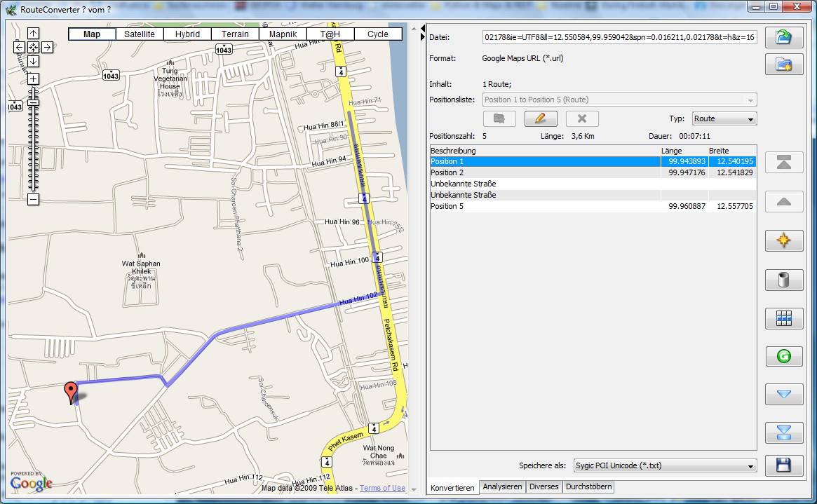Click the trash can delete position button
Screen dimensions: 817x504
[x=783, y=280]
